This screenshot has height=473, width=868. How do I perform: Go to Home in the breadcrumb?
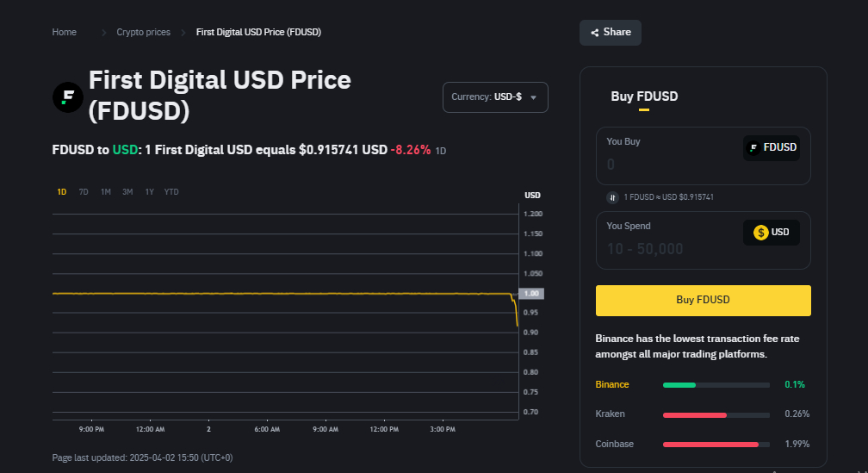tap(65, 32)
